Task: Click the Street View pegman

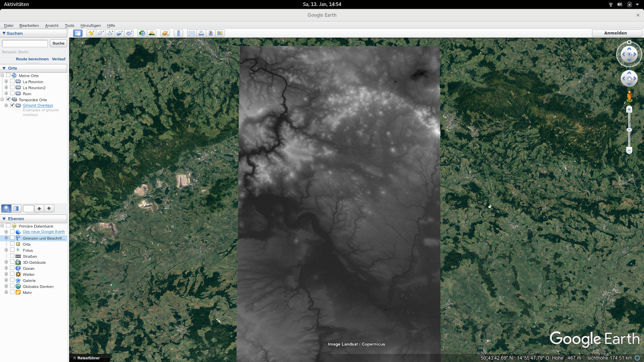Action: 629,96
